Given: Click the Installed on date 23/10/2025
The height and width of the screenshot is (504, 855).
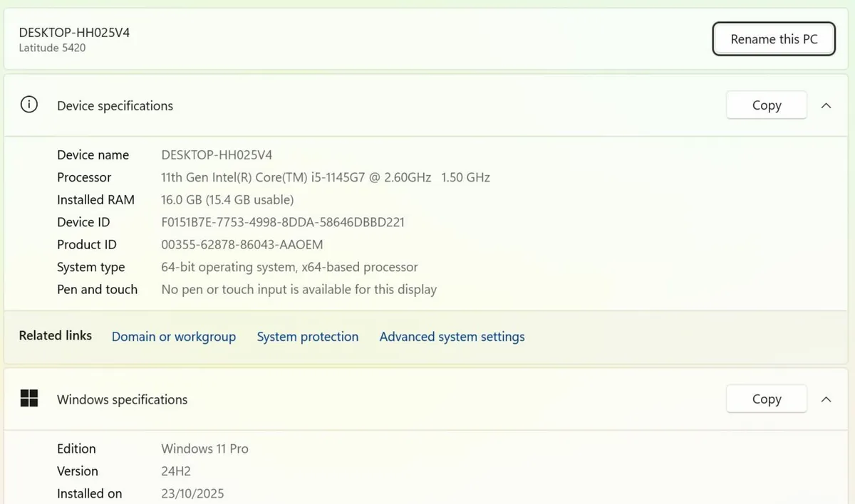Looking at the screenshot, I should [192, 493].
